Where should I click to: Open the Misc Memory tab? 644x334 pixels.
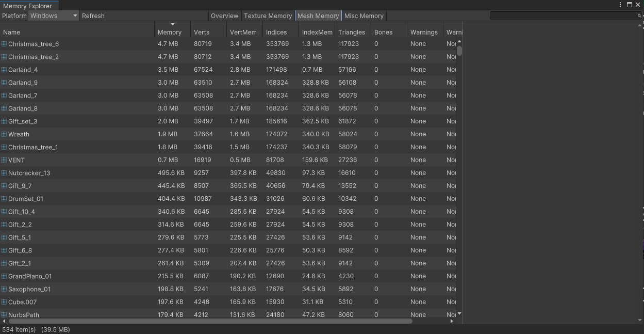(364, 16)
